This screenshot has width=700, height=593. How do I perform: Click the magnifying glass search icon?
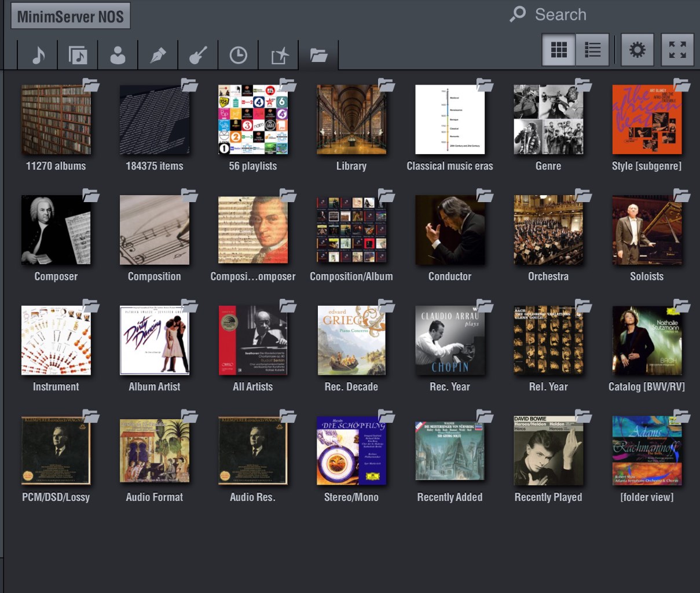(518, 14)
